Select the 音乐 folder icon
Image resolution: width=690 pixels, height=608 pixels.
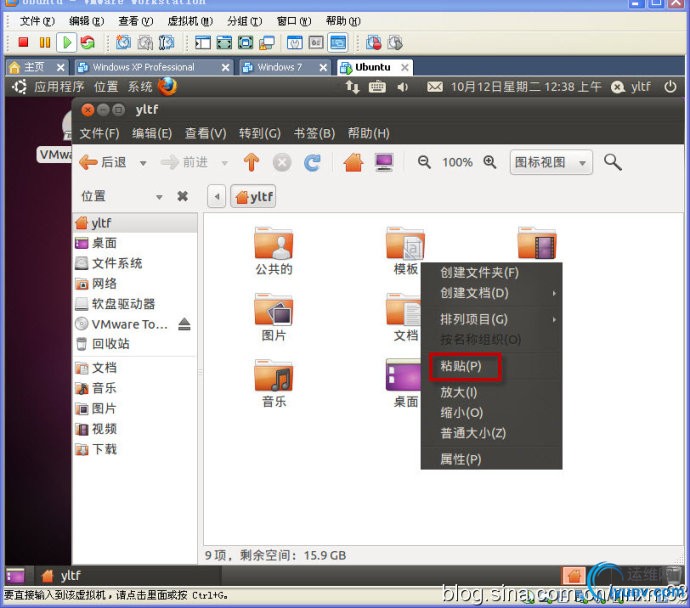coord(273,376)
